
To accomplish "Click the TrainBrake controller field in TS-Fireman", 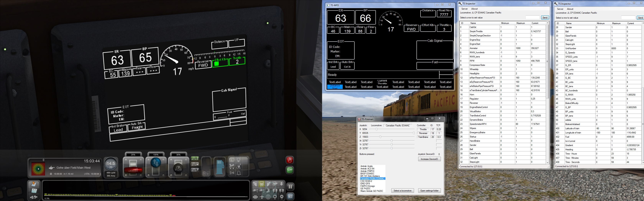I will tap(423, 137).
